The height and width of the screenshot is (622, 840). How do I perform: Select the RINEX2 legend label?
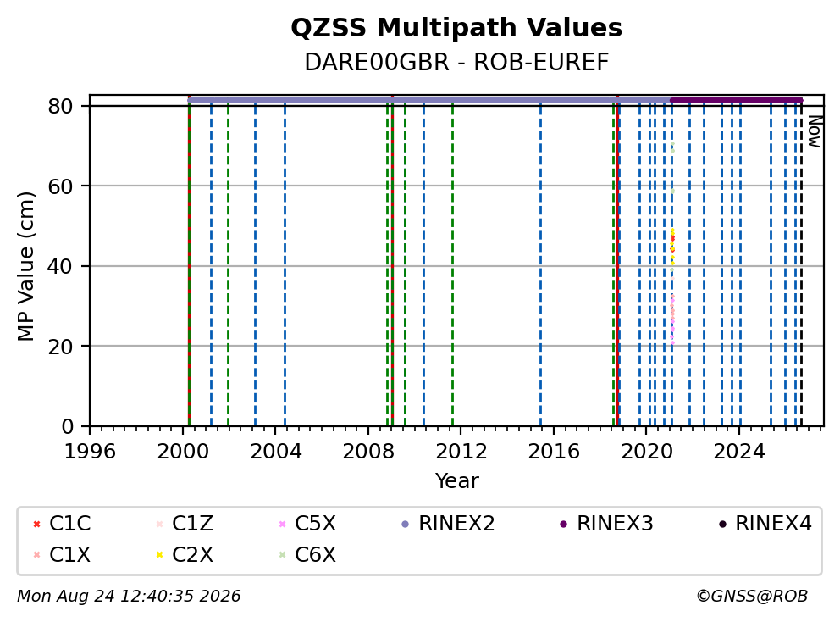coord(456,524)
